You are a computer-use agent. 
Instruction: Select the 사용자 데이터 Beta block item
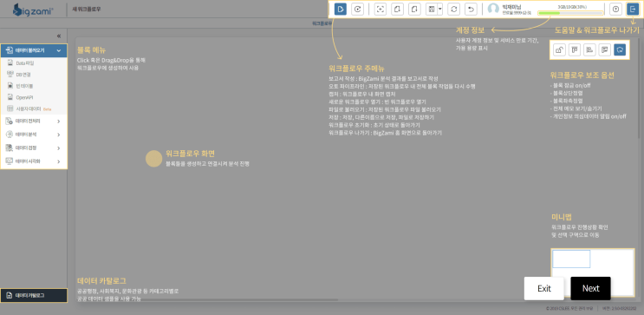coord(34,109)
